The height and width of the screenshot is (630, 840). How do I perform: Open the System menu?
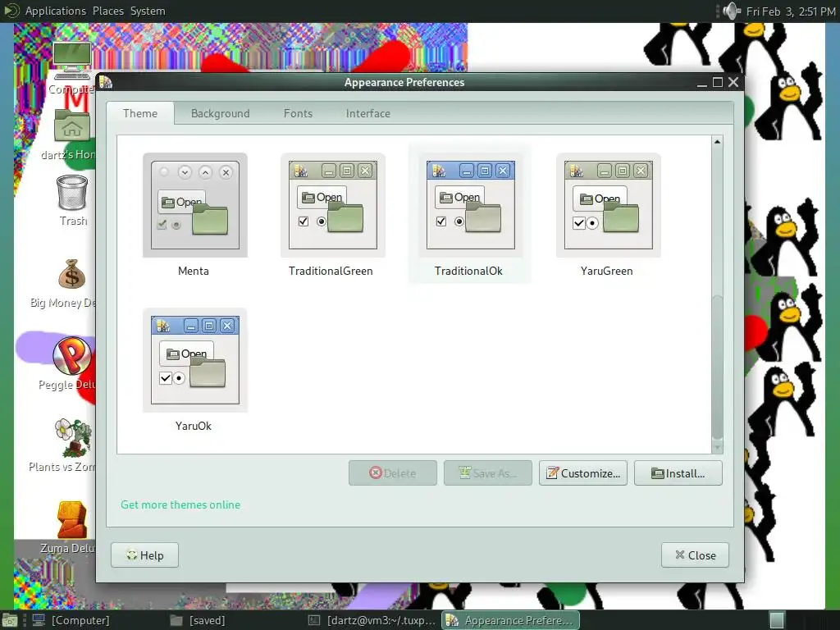pos(148,11)
